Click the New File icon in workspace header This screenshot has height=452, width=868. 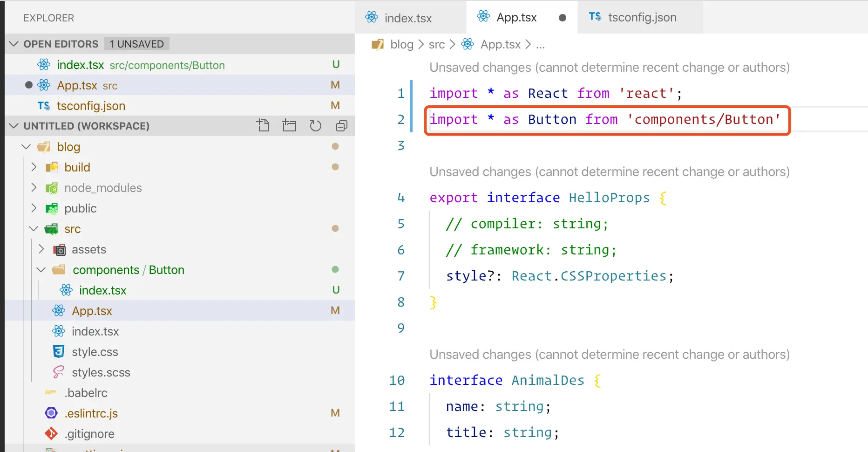click(263, 125)
